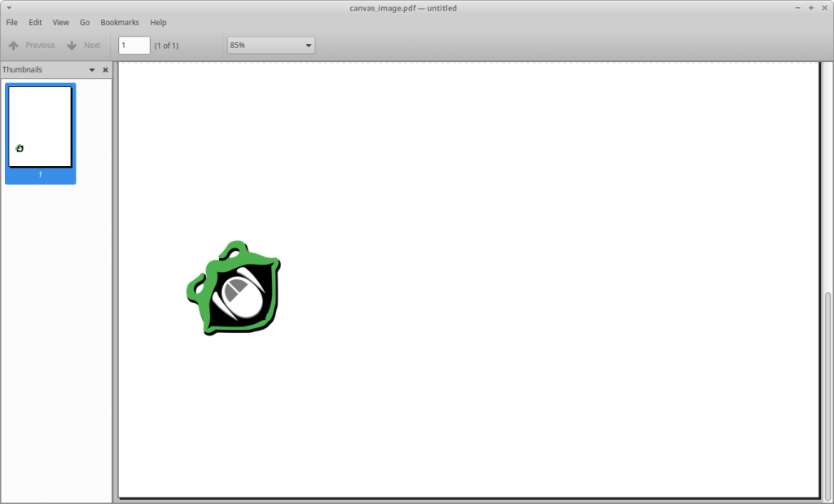Screen dimensions: 834x504
Task: Close the Thumbnails sidebar panel
Action: [105, 70]
